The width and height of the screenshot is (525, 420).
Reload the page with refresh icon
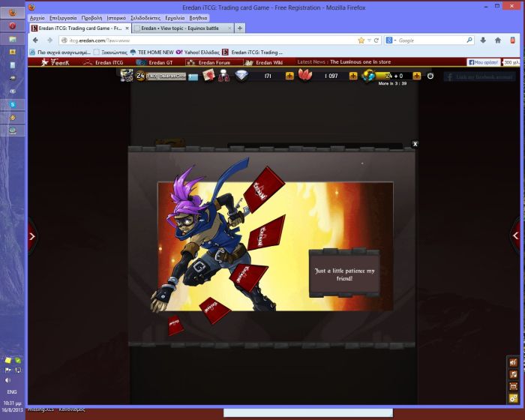click(x=376, y=40)
